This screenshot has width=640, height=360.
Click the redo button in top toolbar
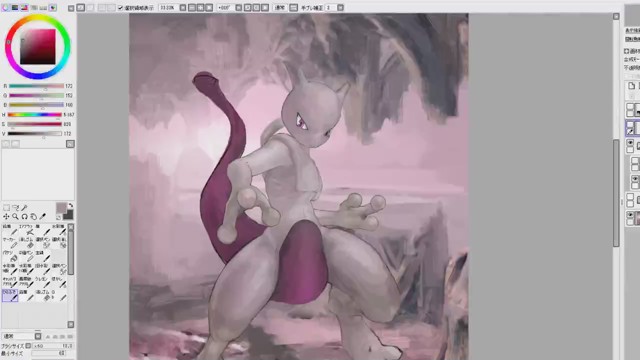click(x=90, y=8)
